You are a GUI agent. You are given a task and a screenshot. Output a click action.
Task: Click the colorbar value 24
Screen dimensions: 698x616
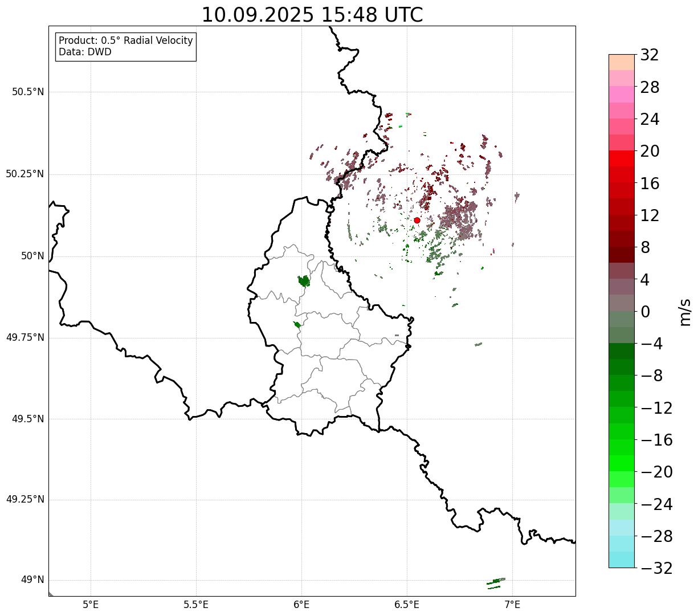click(x=650, y=119)
